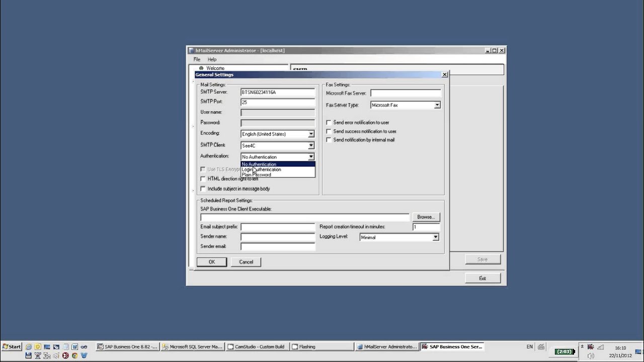This screenshot has width=644, height=362.
Task: Switch to CamStudio taskbar button
Action: tap(257, 346)
